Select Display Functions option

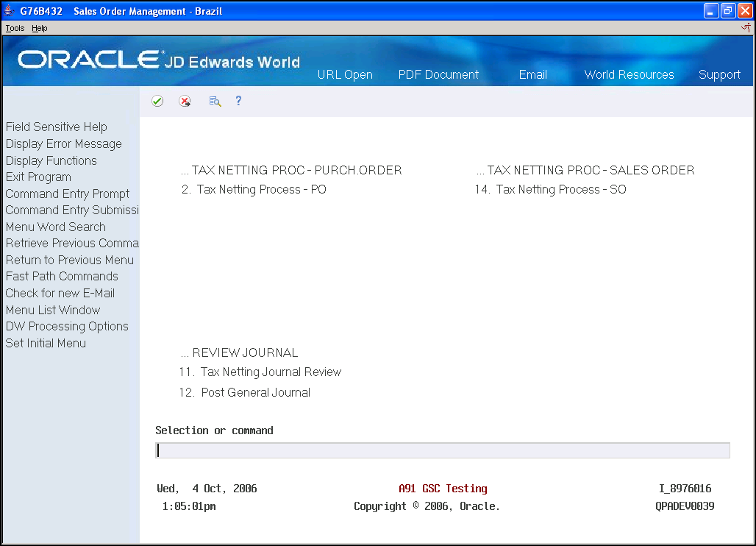pyautogui.click(x=51, y=160)
